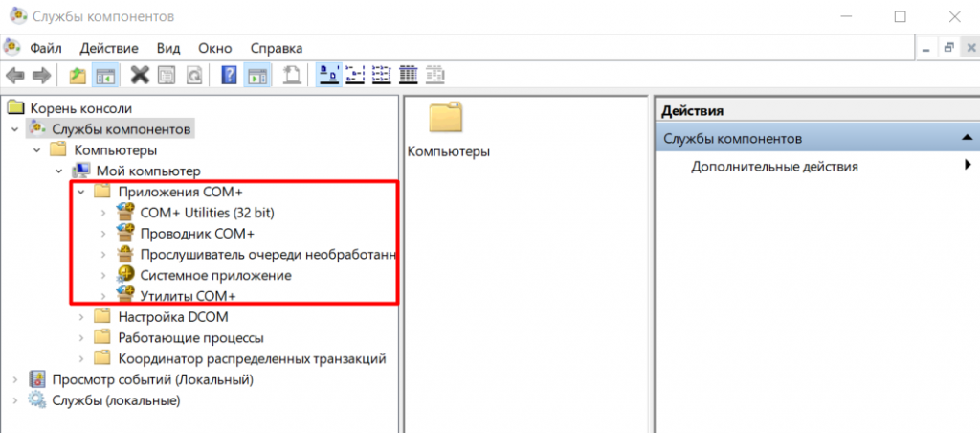This screenshot has height=433, width=980.
Task: Open Properties via toolbar icon
Action: point(167,76)
